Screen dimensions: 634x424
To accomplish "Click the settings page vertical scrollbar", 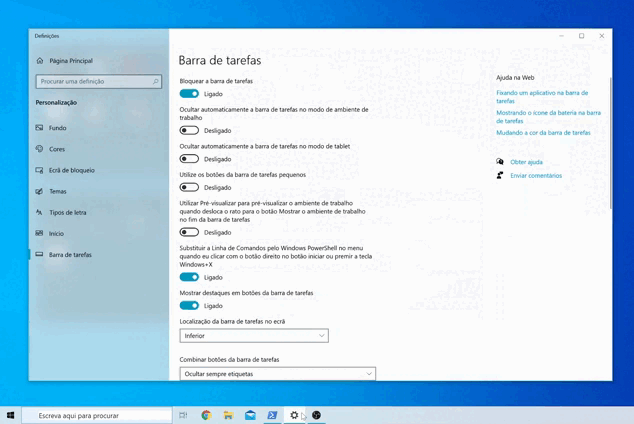I will [x=610, y=143].
